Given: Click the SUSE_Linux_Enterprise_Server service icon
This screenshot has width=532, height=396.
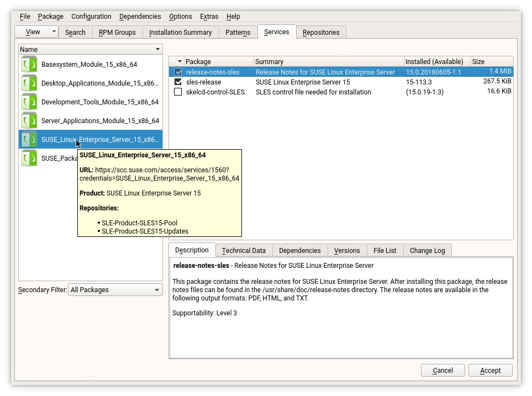Looking at the screenshot, I should point(29,140).
